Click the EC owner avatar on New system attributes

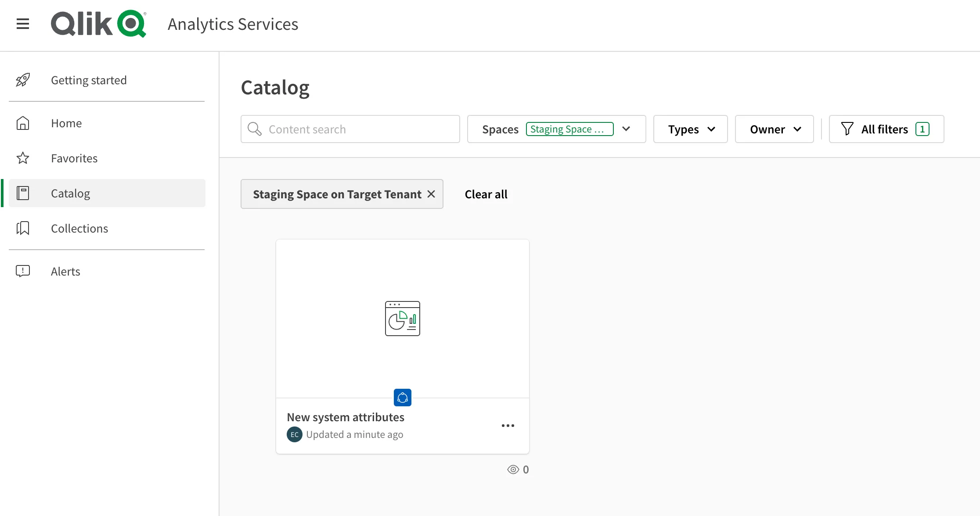295,434
